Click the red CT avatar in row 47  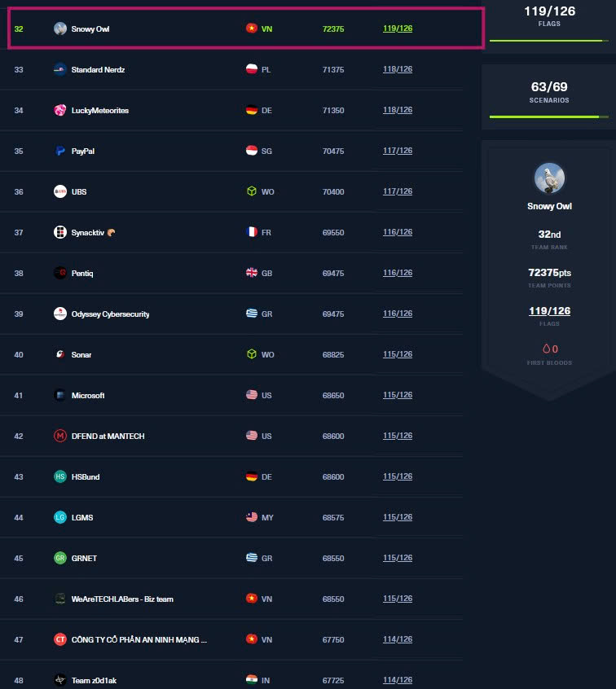pos(60,639)
